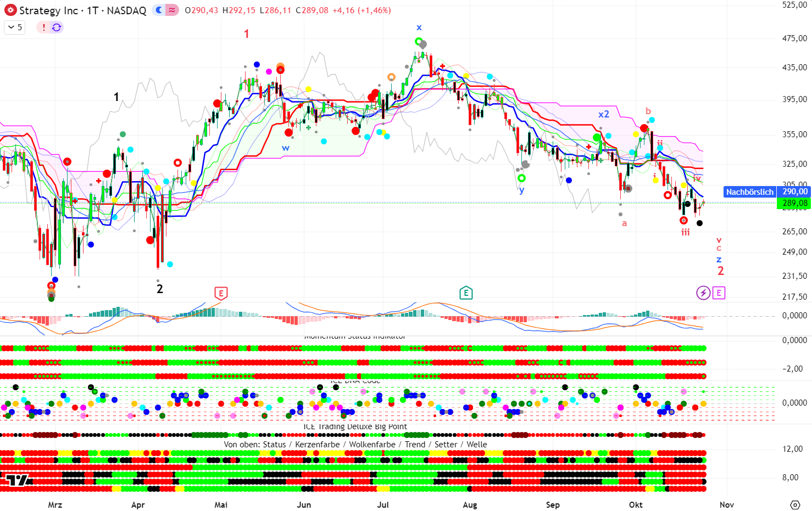Click the Nachbörslich price label
The width and height of the screenshot is (812, 511).
point(749,192)
